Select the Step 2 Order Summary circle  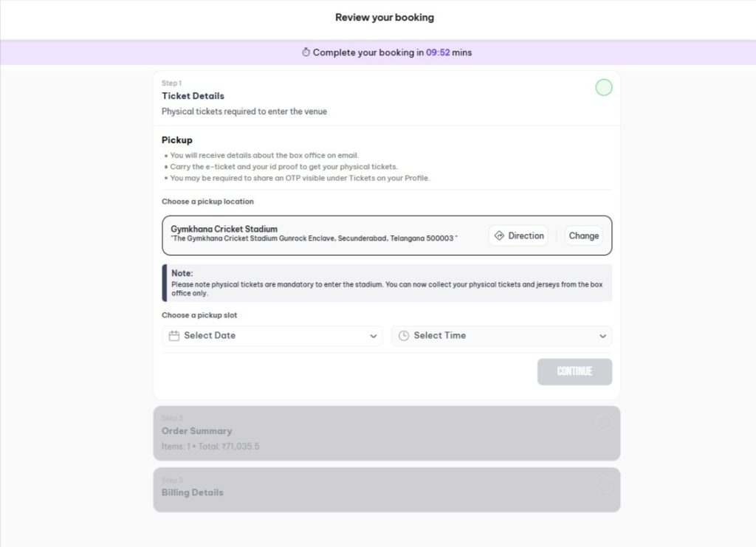pos(604,423)
